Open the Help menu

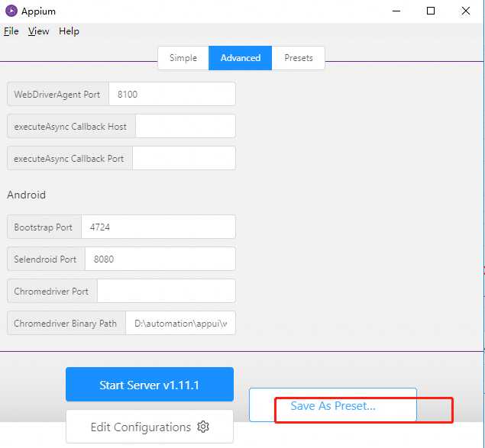[x=69, y=31]
